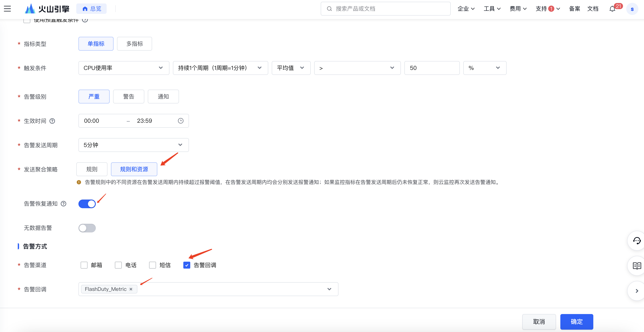644x332 pixels.
Task: Open the notification bell
Action: pyautogui.click(x=612, y=9)
